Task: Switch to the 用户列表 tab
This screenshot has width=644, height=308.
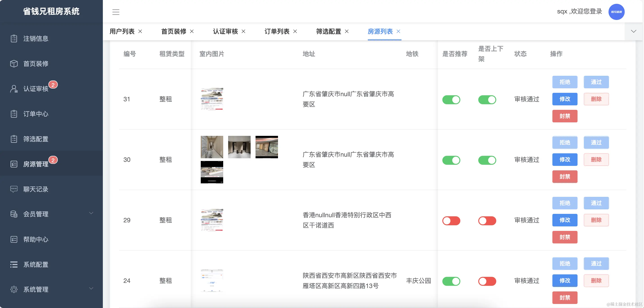Action: 122,31
